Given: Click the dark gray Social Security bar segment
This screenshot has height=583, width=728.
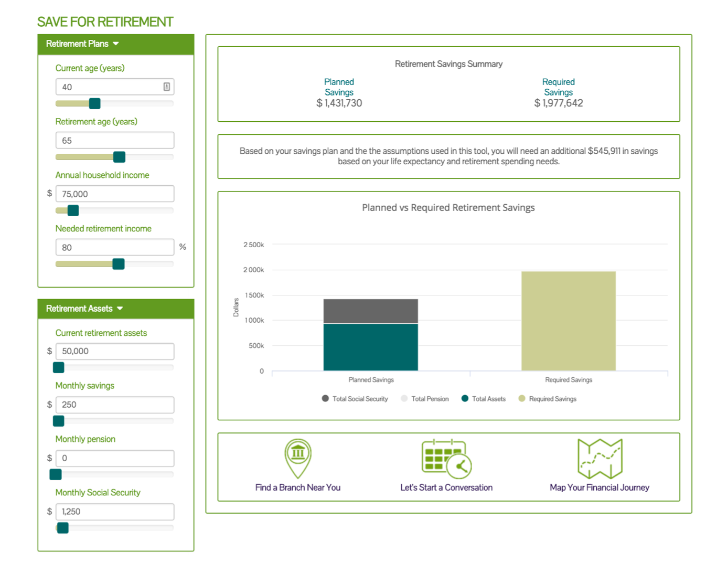Looking at the screenshot, I should [x=370, y=311].
